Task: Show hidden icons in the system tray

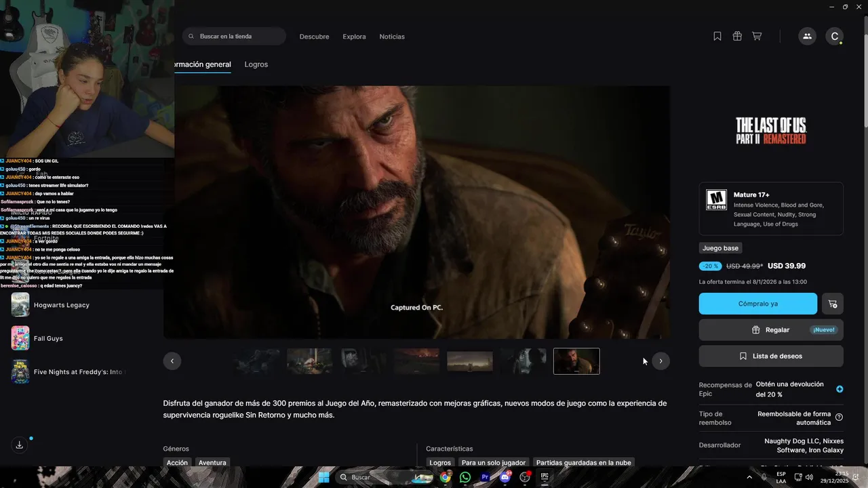Action: click(x=749, y=477)
